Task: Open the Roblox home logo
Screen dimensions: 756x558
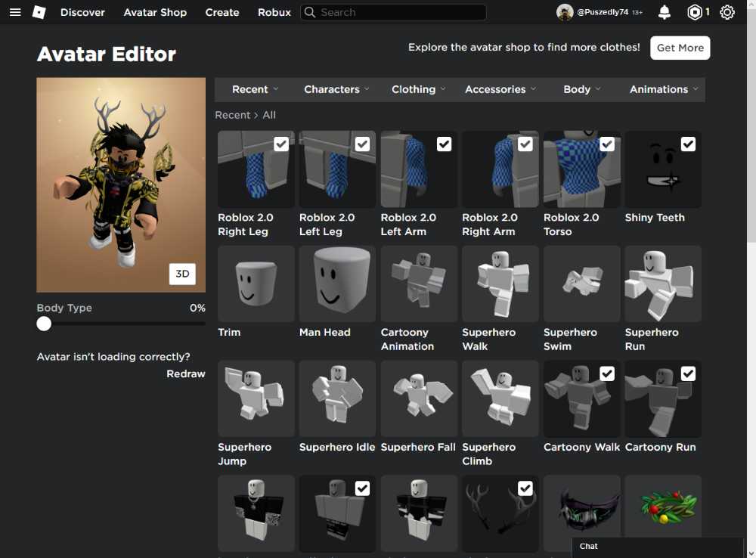Action: pos(39,12)
